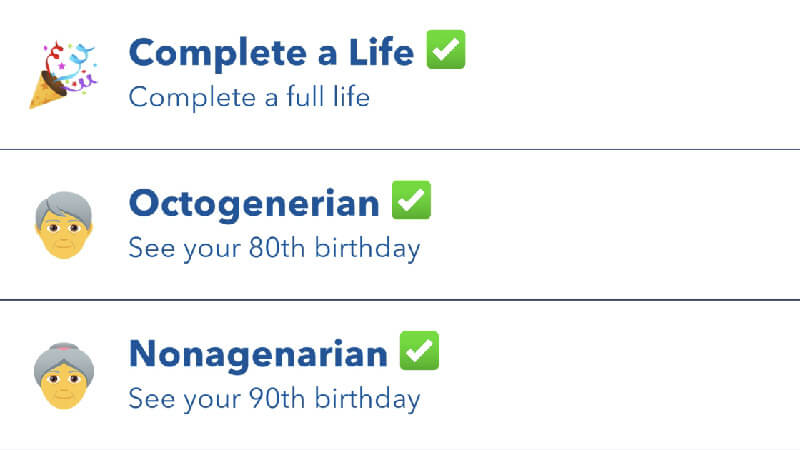
Task: Click green checkmark beside Complete a Life
Action: pyautogui.click(x=446, y=49)
